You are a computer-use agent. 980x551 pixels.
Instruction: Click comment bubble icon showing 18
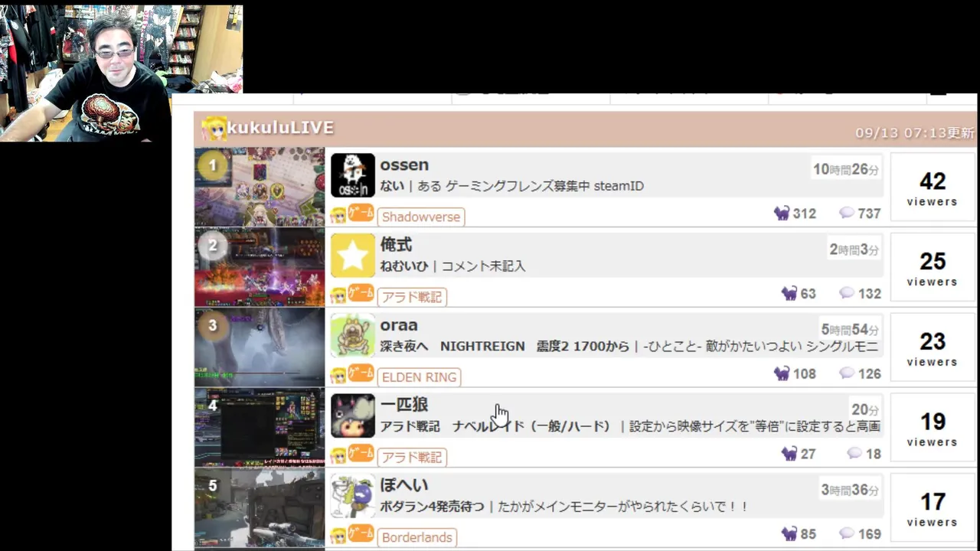pyautogui.click(x=854, y=453)
